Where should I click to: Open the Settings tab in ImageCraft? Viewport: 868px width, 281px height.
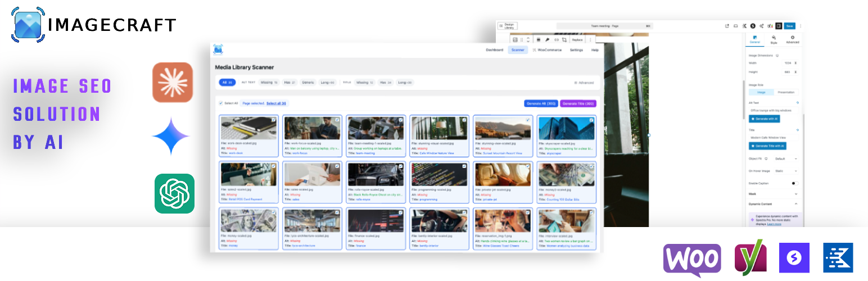click(576, 50)
